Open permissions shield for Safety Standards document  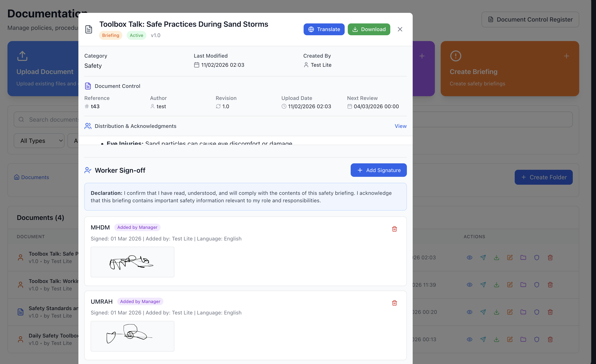[537, 312]
